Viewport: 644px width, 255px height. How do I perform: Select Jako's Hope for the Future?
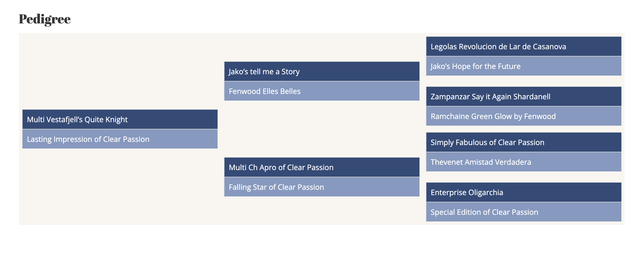(524, 66)
